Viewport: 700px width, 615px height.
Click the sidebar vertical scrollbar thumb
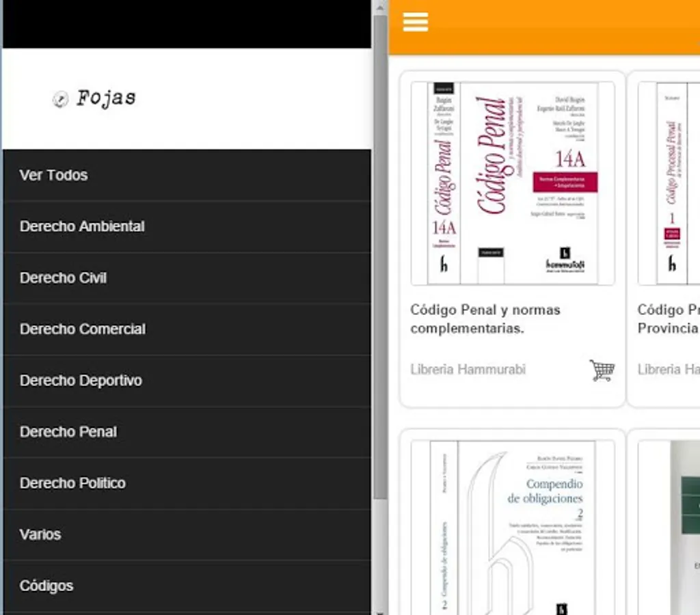tap(380, 257)
